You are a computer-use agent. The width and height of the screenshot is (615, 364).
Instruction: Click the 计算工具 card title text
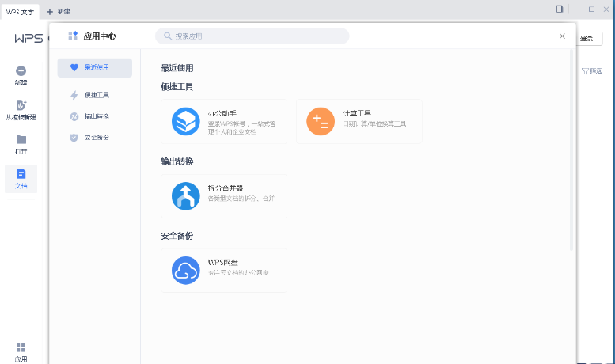click(357, 113)
